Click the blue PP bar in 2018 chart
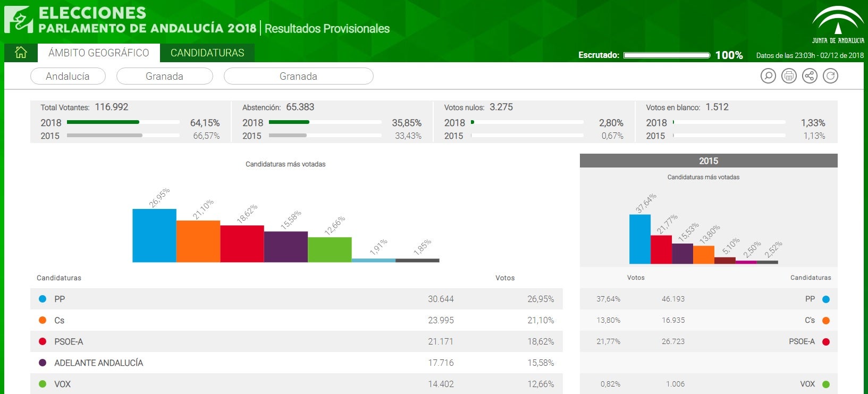The height and width of the screenshot is (394, 868). [154, 236]
